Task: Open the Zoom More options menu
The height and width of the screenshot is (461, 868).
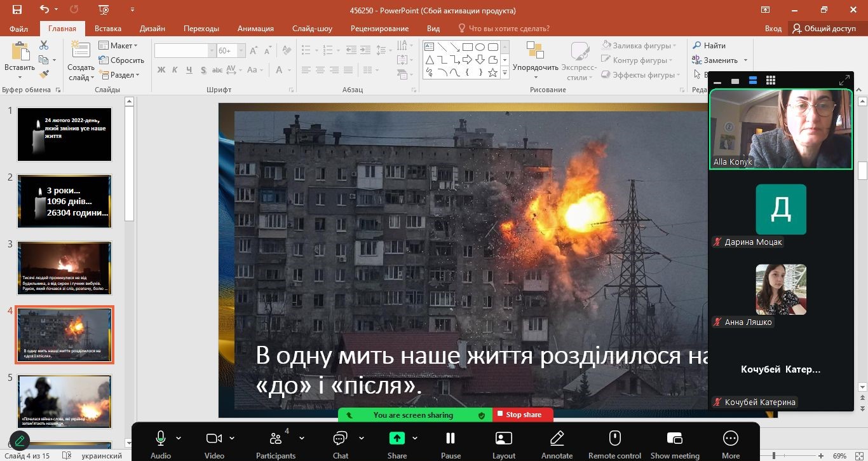Action: pyautogui.click(x=731, y=444)
